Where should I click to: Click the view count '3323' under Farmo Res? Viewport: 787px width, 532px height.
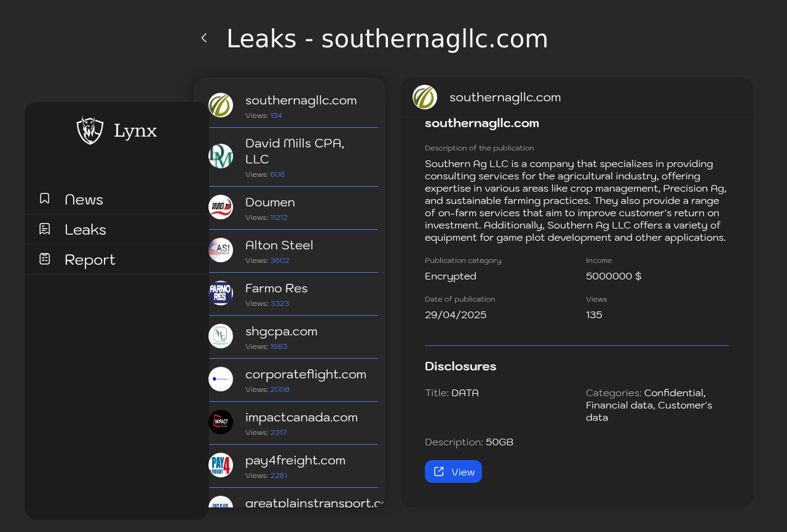(280, 303)
